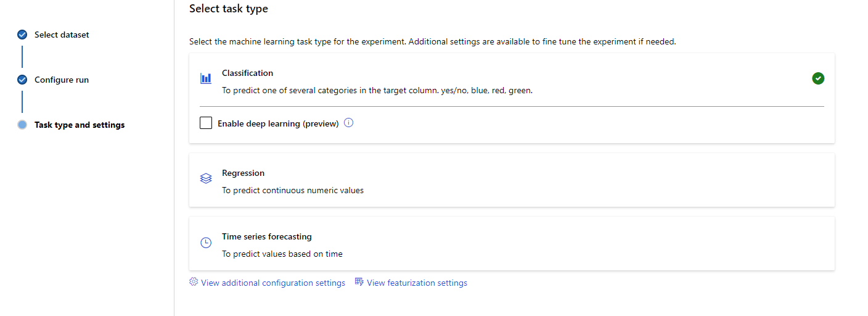Select the Regression task type card
Image resolution: width=868 pixels, height=316 pixels.
(512, 180)
